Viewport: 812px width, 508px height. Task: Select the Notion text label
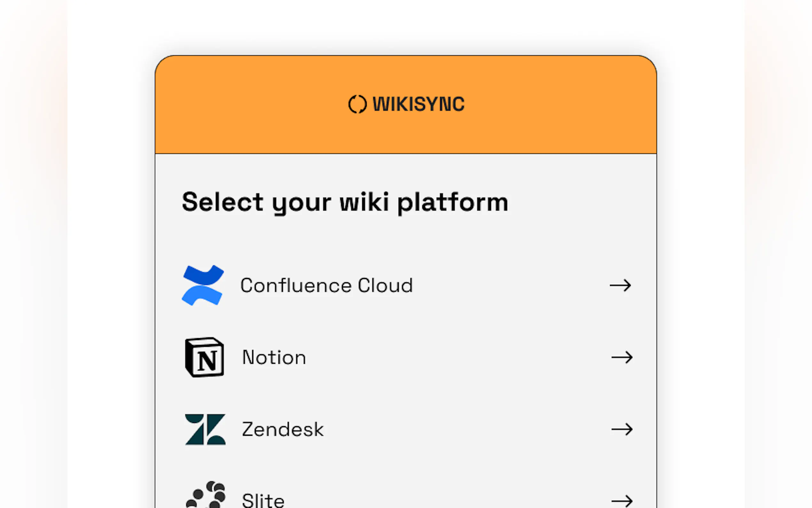[274, 357]
